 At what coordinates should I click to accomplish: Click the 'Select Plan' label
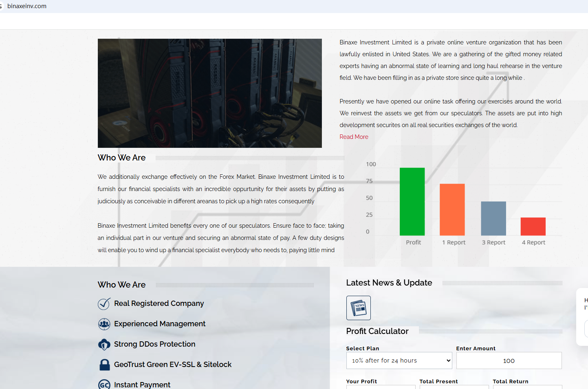(x=363, y=348)
